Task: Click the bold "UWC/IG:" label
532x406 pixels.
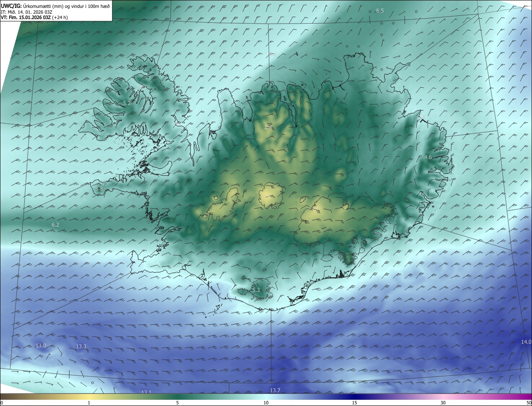Action: click(x=11, y=6)
